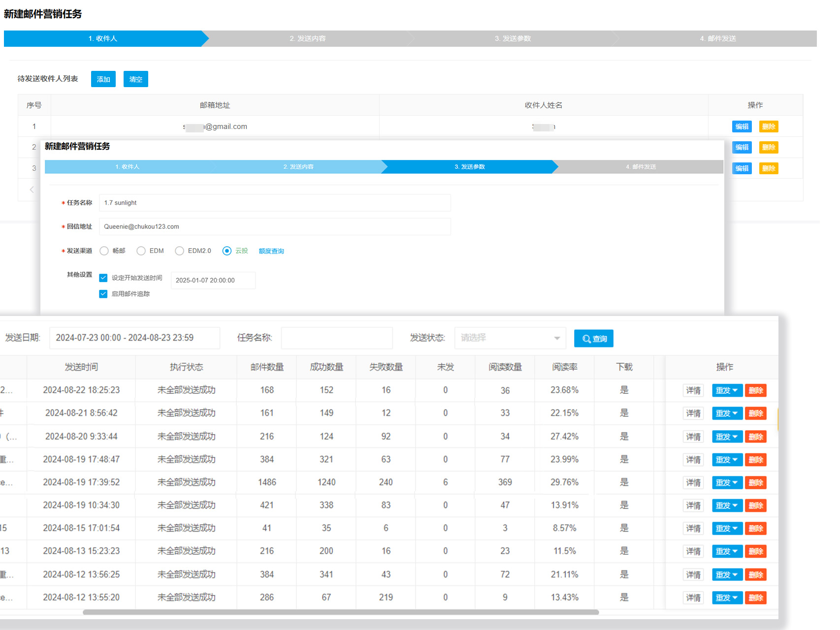The height and width of the screenshot is (630, 840).
Task: Expand 重发 dropdown for 2024-08-12 13:56:25 task
Action: coord(727,575)
